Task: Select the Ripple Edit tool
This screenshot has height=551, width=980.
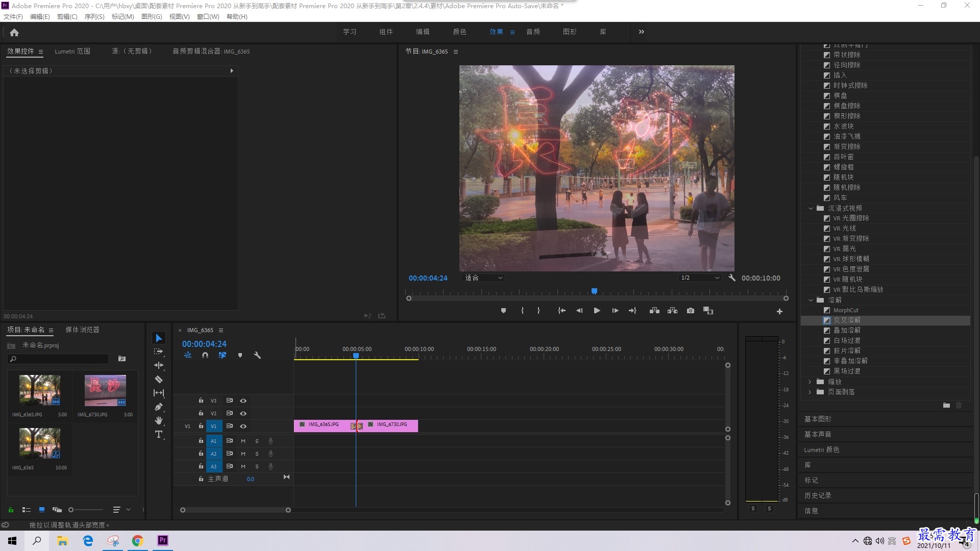Action: pyautogui.click(x=159, y=365)
